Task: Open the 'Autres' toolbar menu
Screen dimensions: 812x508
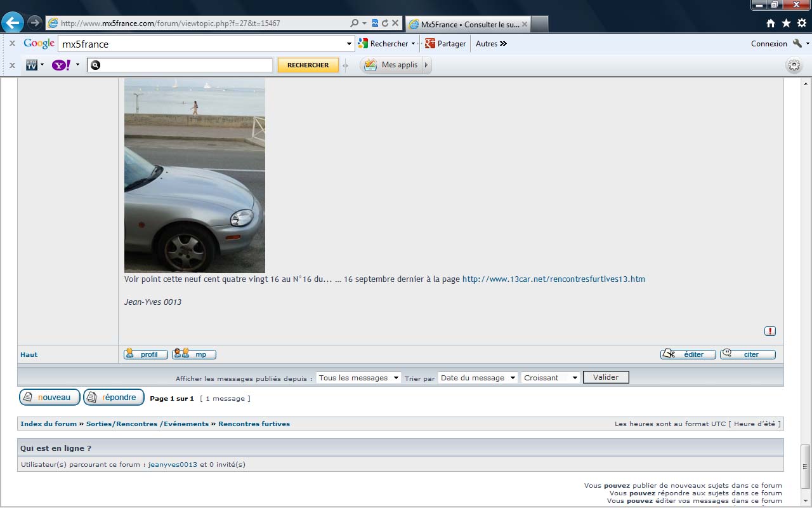Action: pyautogui.click(x=491, y=44)
